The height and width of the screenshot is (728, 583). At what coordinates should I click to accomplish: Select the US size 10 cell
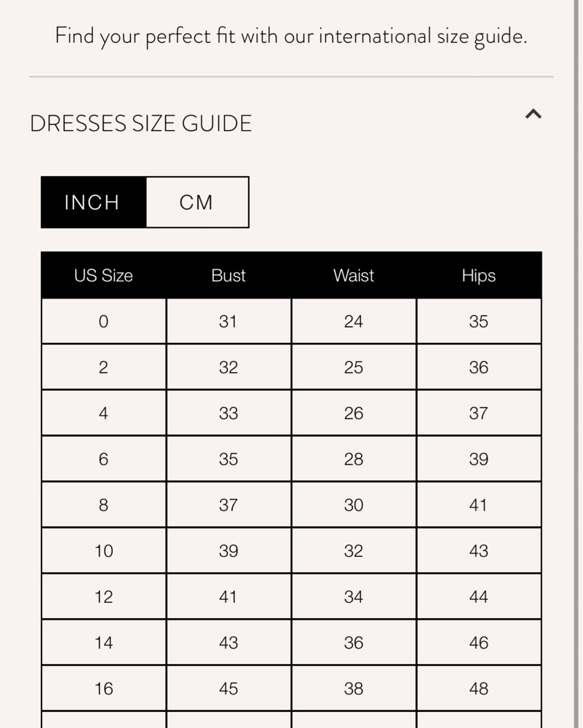(x=103, y=550)
